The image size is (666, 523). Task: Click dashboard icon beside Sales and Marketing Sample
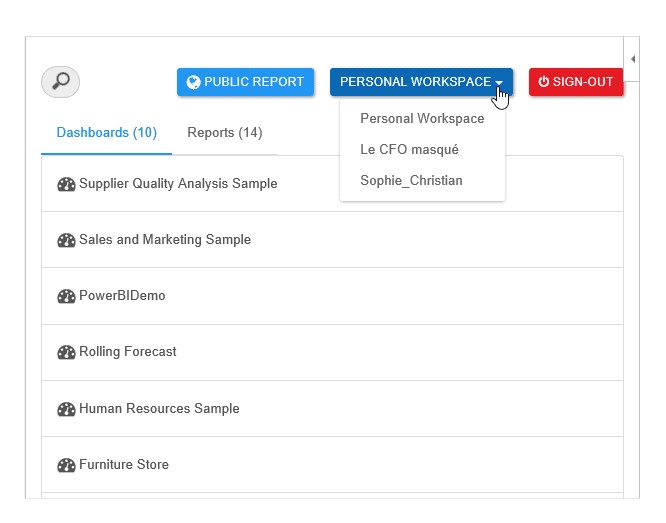pyautogui.click(x=66, y=240)
